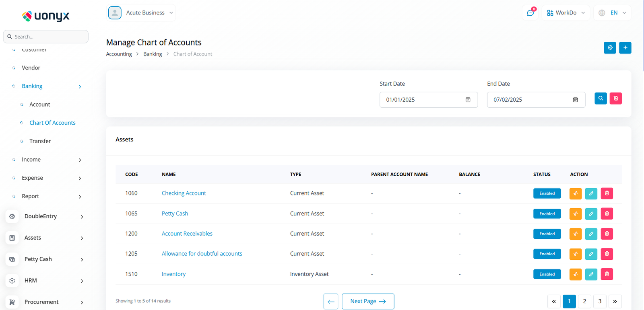Toggle Enabled status of Checking Account

coord(547,193)
